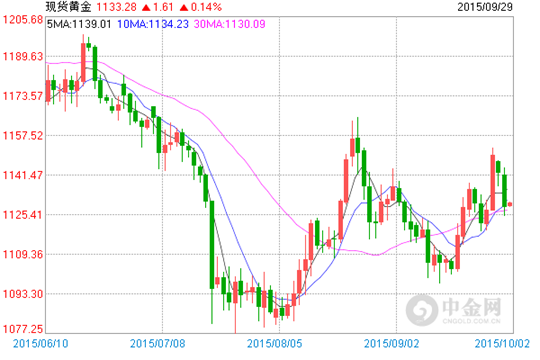The height and width of the screenshot is (360, 540).
Task: Click the 1141.47 price axis label
Action: pos(23,175)
